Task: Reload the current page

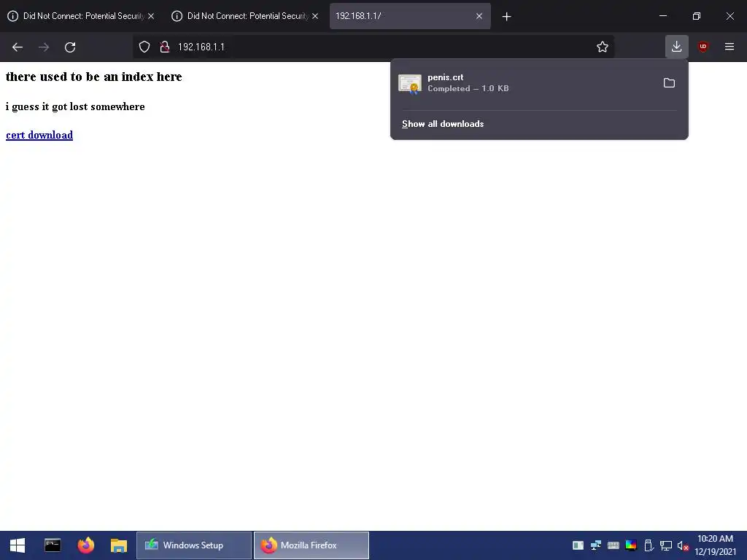Action: [70, 47]
